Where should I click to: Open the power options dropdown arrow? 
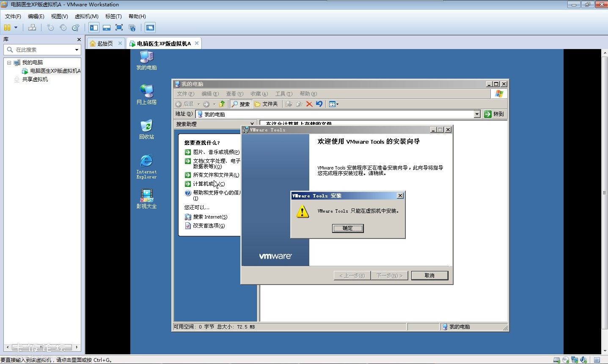pos(16,27)
